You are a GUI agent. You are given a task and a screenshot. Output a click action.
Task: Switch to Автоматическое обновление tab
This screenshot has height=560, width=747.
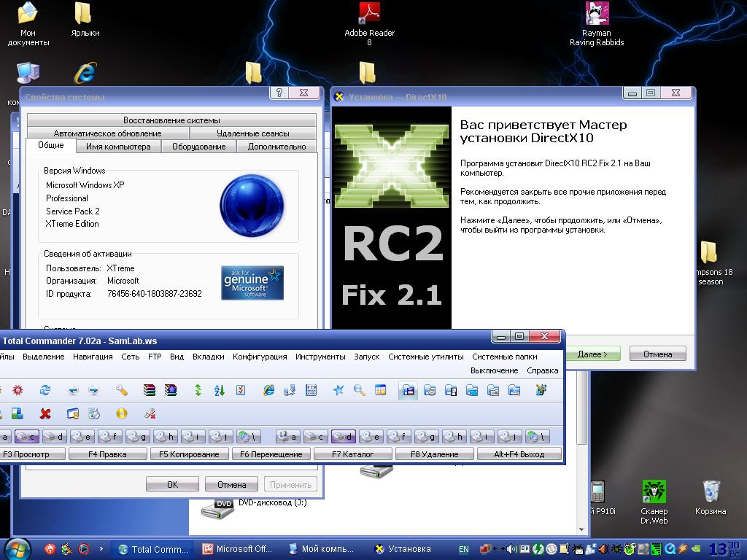coord(108,133)
